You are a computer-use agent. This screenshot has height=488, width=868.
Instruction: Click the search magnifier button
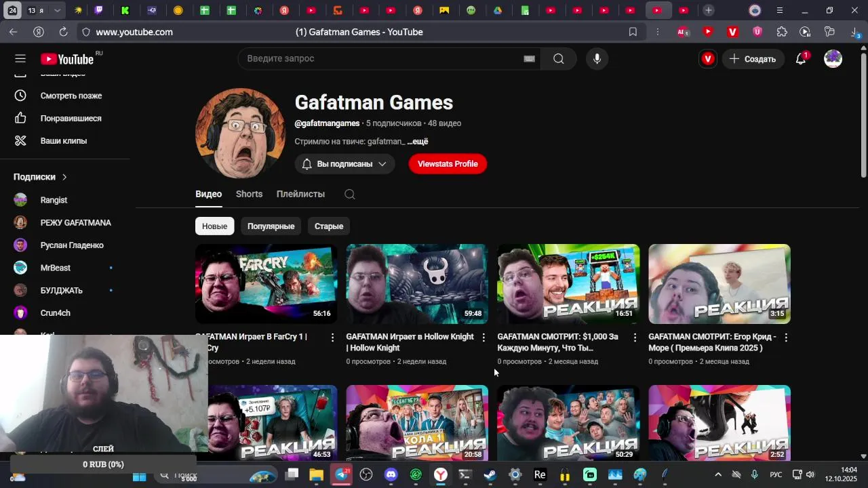559,59
